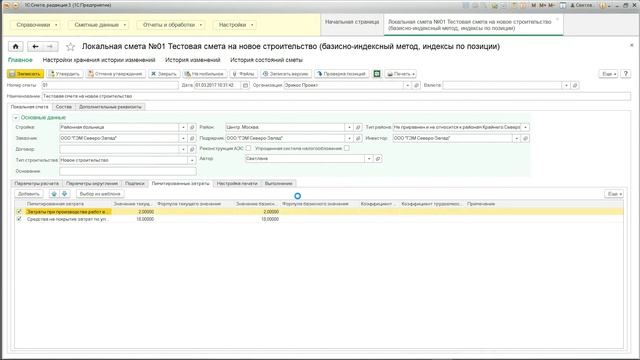640x360 pixels.
Task: Click the yellow Записать button
Action: tap(25, 74)
